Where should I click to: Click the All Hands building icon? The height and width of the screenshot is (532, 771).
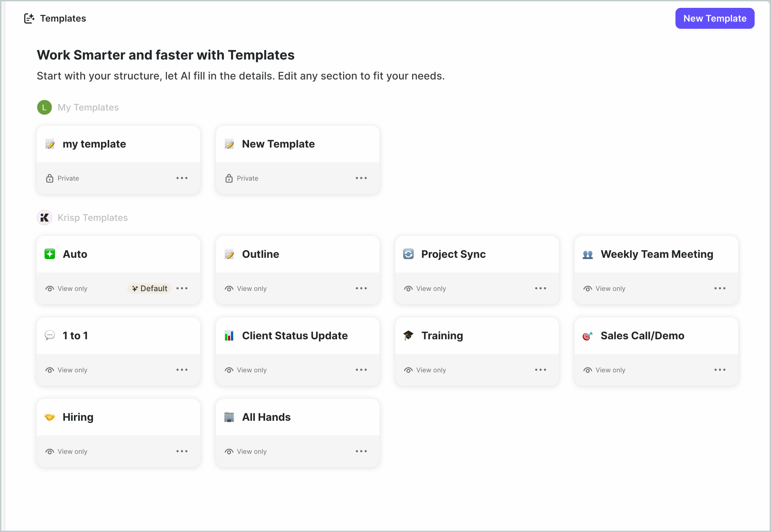click(x=229, y=417)
